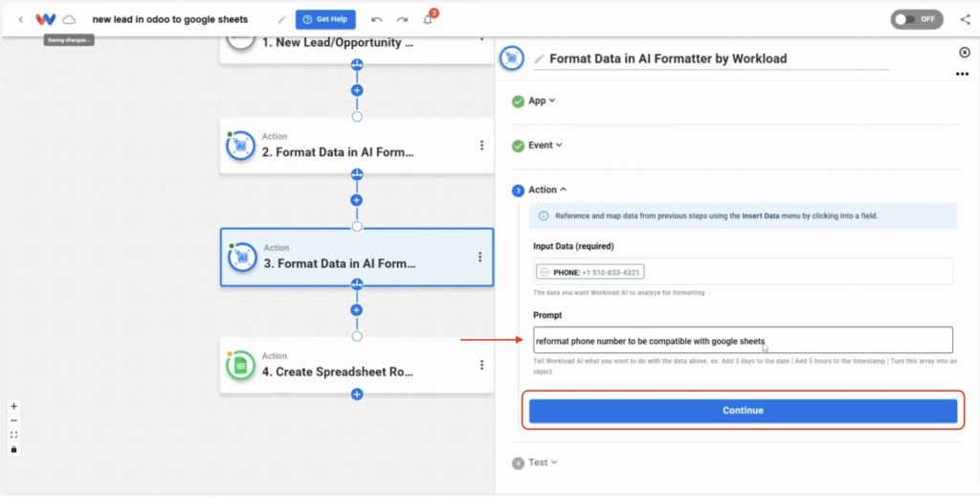The image size is (980, 498).
Task: Open three-dot menu for step 4
Action: (481, 365)
